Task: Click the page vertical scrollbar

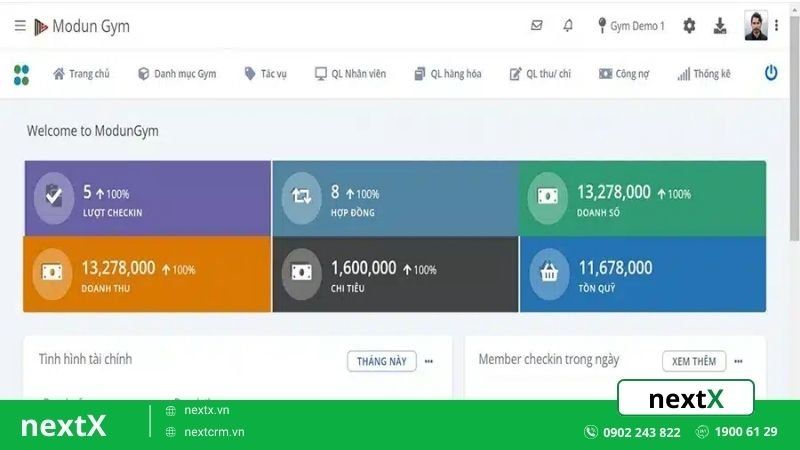Action: click(794, 128)
